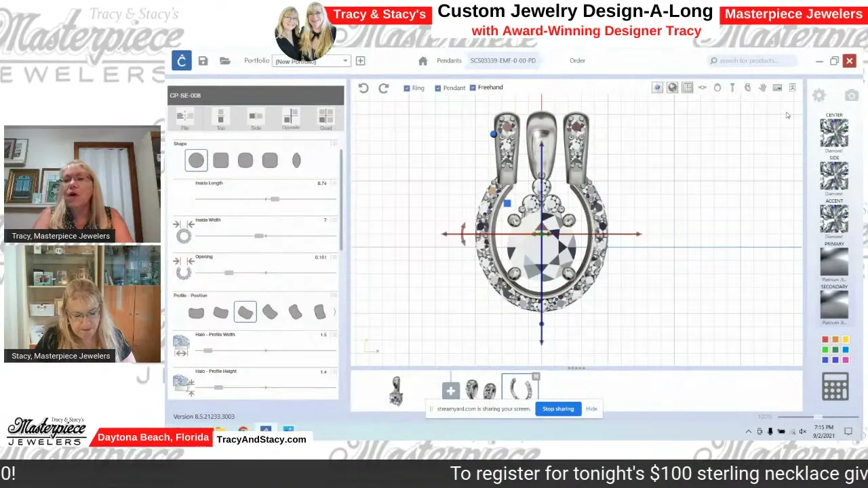Enable Opposite symmetry mode
The width and height of the screenshot is (868, 488).
pyautogui.click(x=290, y=119)
